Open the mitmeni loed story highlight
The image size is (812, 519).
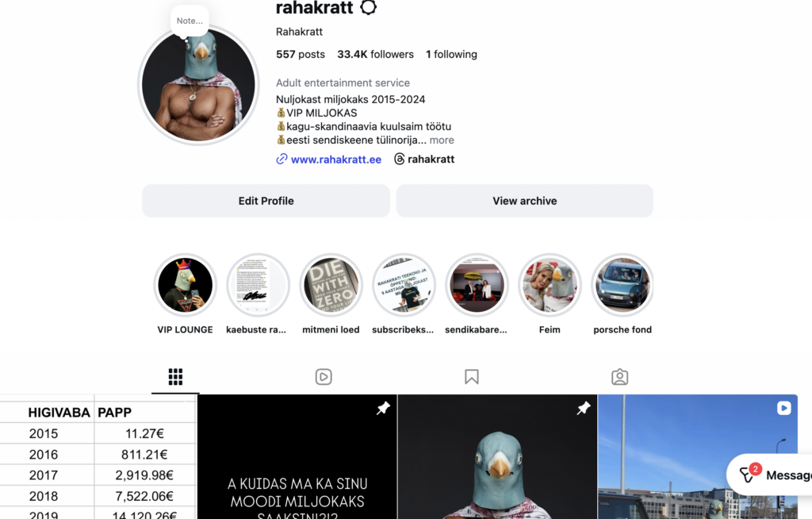(331, 285)
